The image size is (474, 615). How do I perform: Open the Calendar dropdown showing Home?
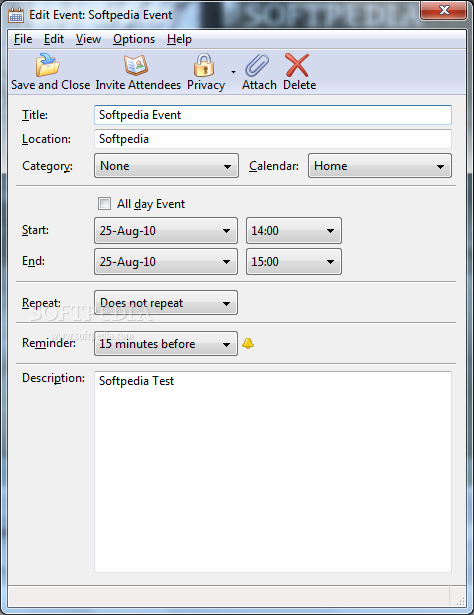[x=380, y=166]
